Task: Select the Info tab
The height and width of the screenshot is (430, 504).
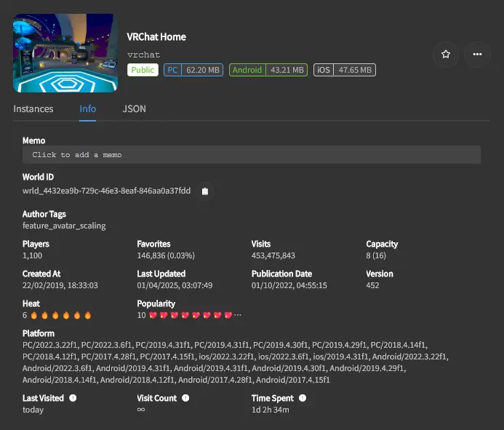Action: pyautogui.click(x=88, y=108)
